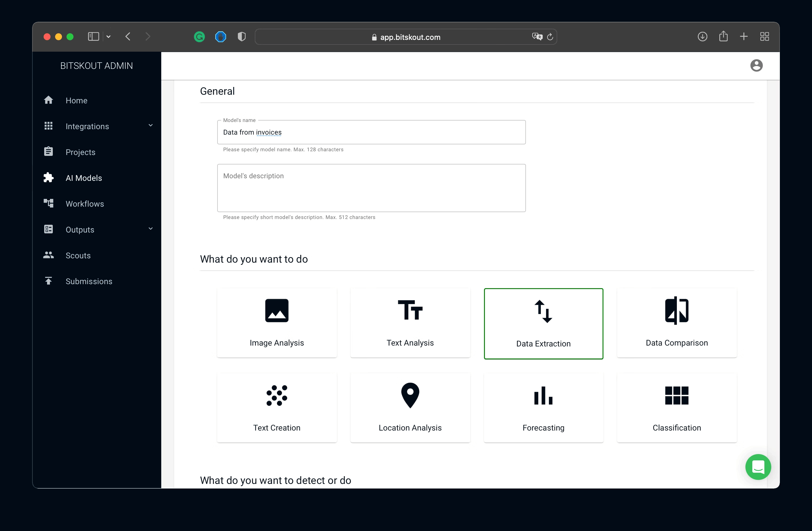This screenshot has width=812, height=531.
Task: Open the chat support bubble
Action: [758, 467]
